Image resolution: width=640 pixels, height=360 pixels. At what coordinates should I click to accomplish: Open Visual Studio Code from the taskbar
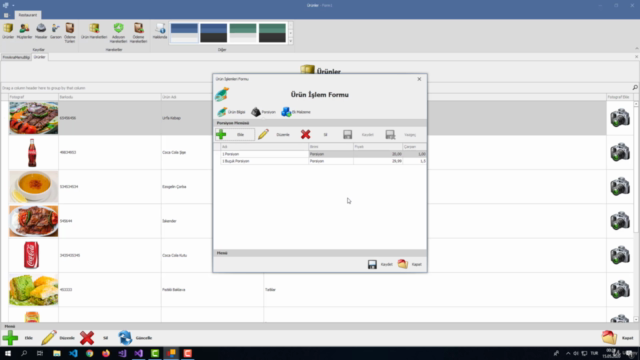73,353
